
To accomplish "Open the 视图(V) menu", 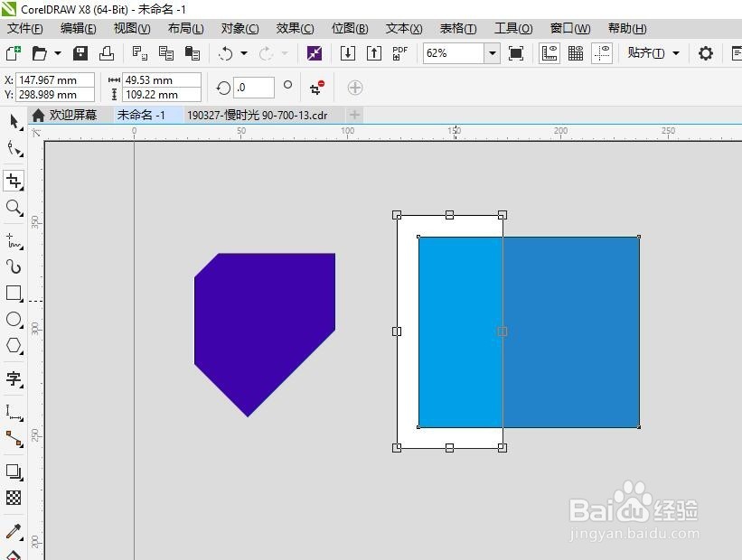I will pos(132,28).
